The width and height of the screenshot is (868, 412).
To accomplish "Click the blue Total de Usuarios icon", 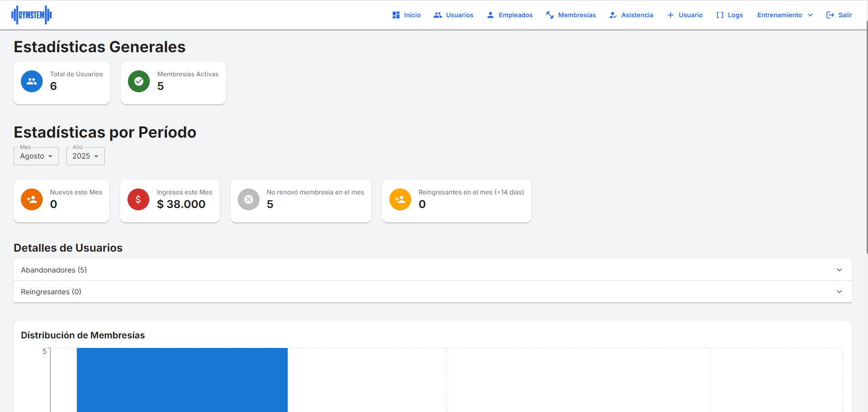I will pyautogui.click(x=32, y=81).
